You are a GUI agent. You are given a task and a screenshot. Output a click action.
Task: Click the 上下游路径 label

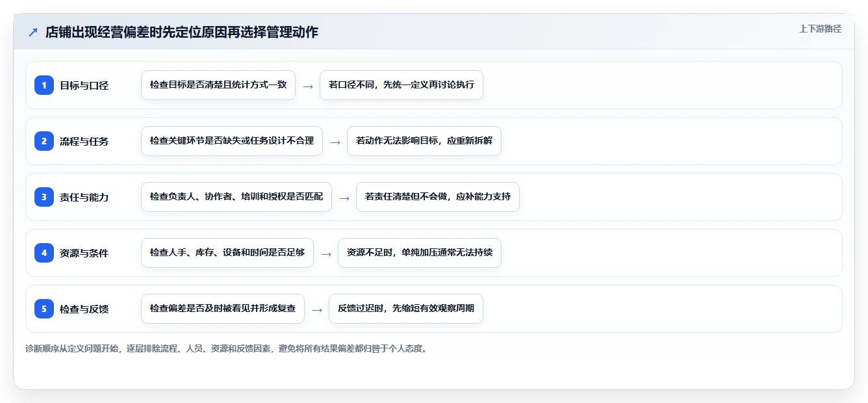pyautogui.click(x=820, y=29)
